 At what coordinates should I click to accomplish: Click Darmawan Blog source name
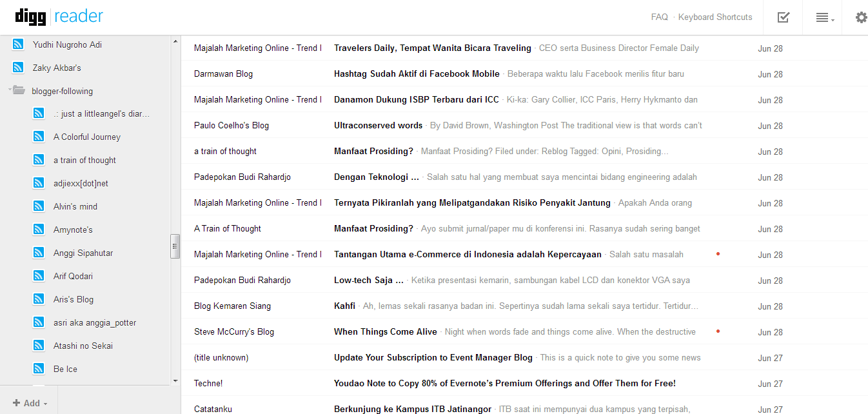[x=223, y=74]
